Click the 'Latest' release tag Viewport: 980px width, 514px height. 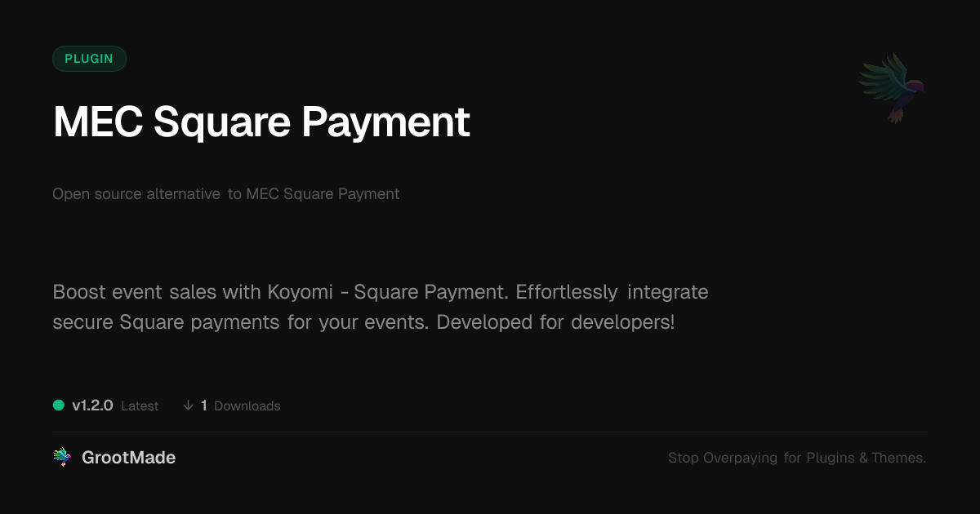click(140, 406)
